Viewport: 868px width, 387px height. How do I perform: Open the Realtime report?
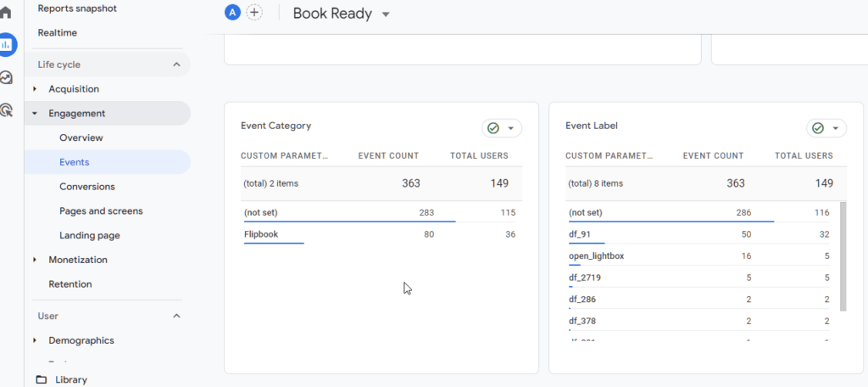(58, 32)
